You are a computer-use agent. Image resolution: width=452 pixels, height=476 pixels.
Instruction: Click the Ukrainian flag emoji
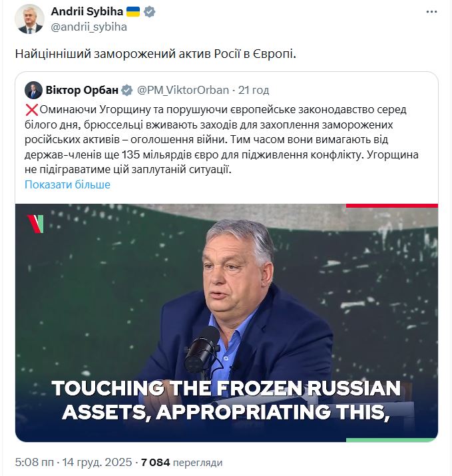pos(133,12)
